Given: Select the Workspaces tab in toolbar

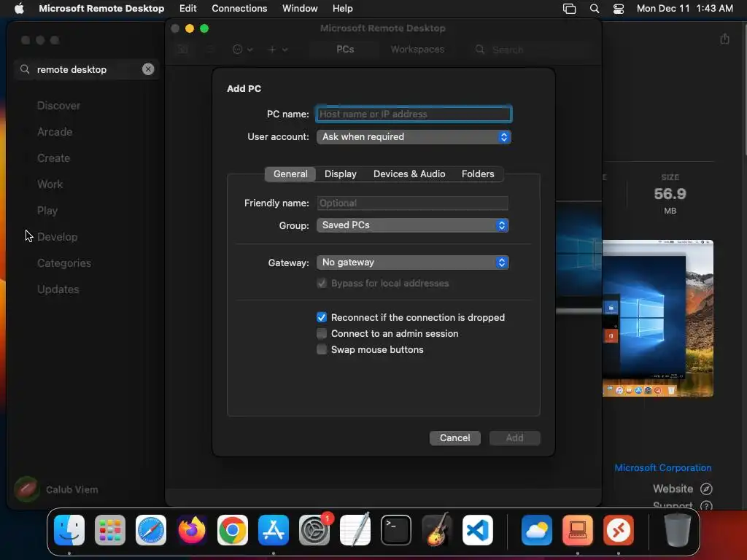Looking at the screenshot, I should (x=417, y=49).
